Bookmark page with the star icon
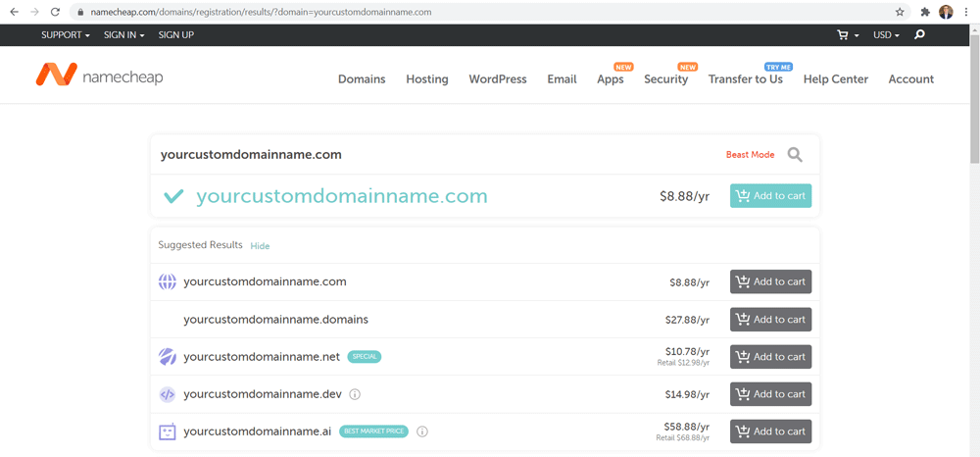980x457 pixels. click(900, 12)
